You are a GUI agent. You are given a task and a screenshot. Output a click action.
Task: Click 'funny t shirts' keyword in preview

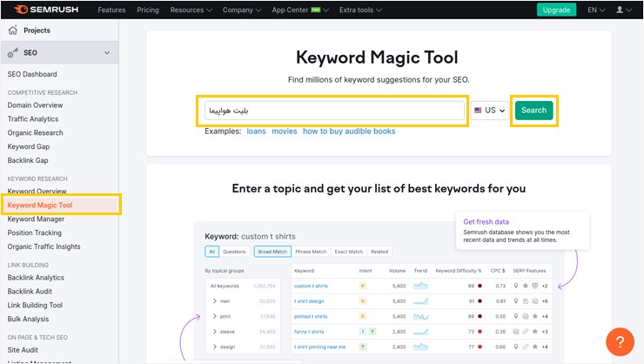pyautogui.click(x=309, y=332)
